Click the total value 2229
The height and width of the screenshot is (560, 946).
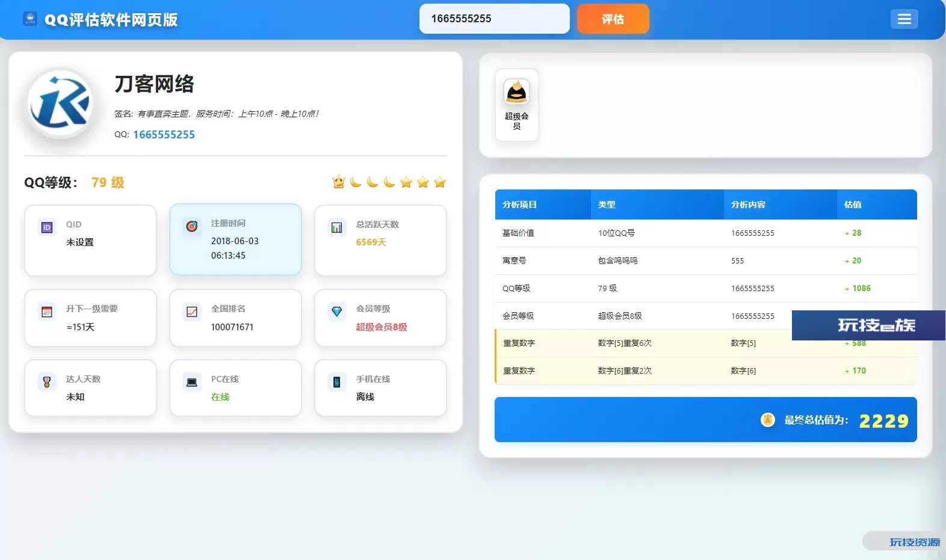click(x=883, y=420)
